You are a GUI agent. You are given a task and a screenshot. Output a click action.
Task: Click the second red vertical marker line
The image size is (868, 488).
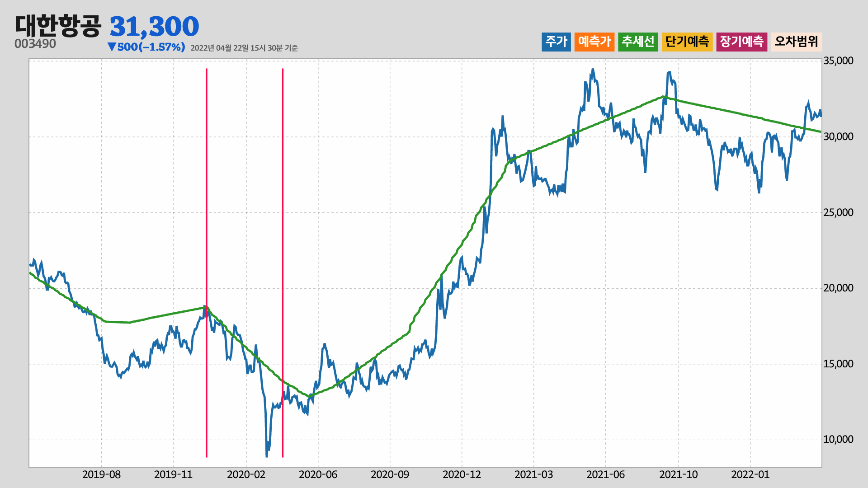pyautogui.click(x=283, y=263)
